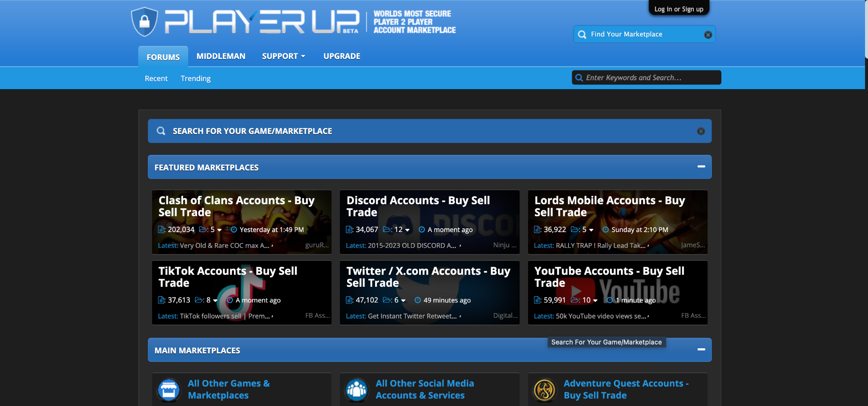Open the Upgrade menu item
Screen dimensions: 868x406
(x=342, y=56)
